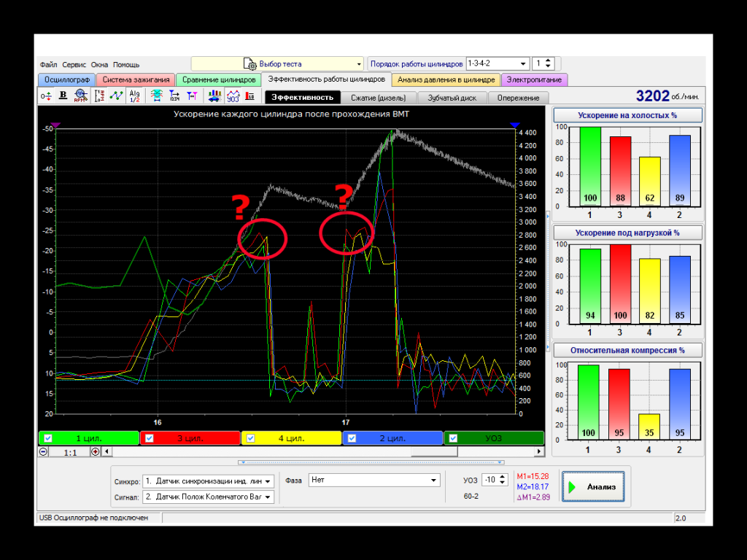Click the blue right cursor marker on graph
The height and width of the screenshot is (560, 747).
tap(514, 125)
